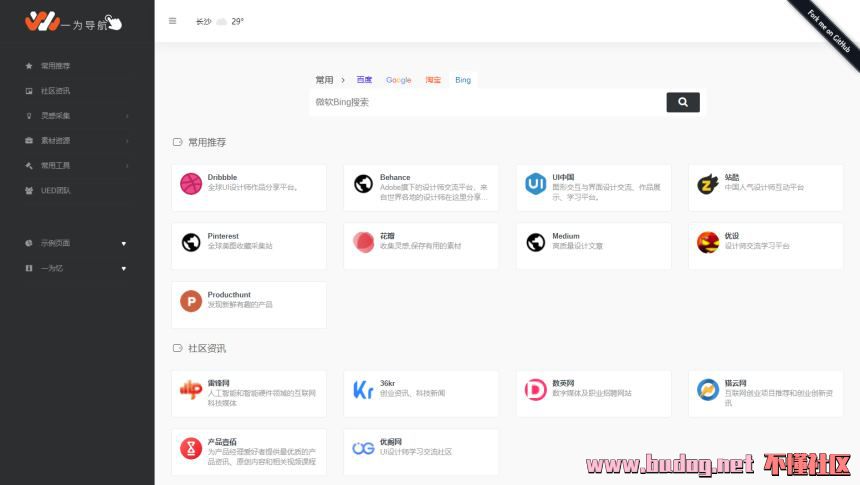The image size is (860, 485).
Task: Expand the 常用工具 submenu arrow
Action: click(x=127, y=166)
